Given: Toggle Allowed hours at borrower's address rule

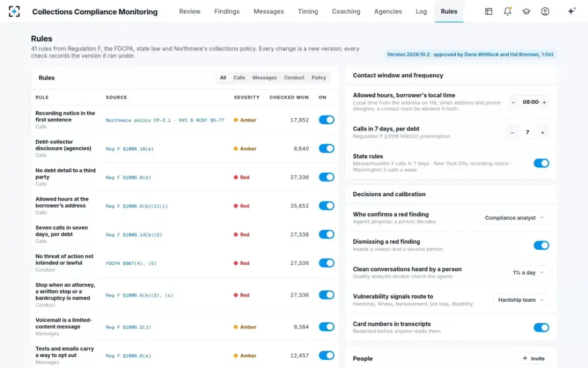Looking at the screenshot, I should (326, 206).
